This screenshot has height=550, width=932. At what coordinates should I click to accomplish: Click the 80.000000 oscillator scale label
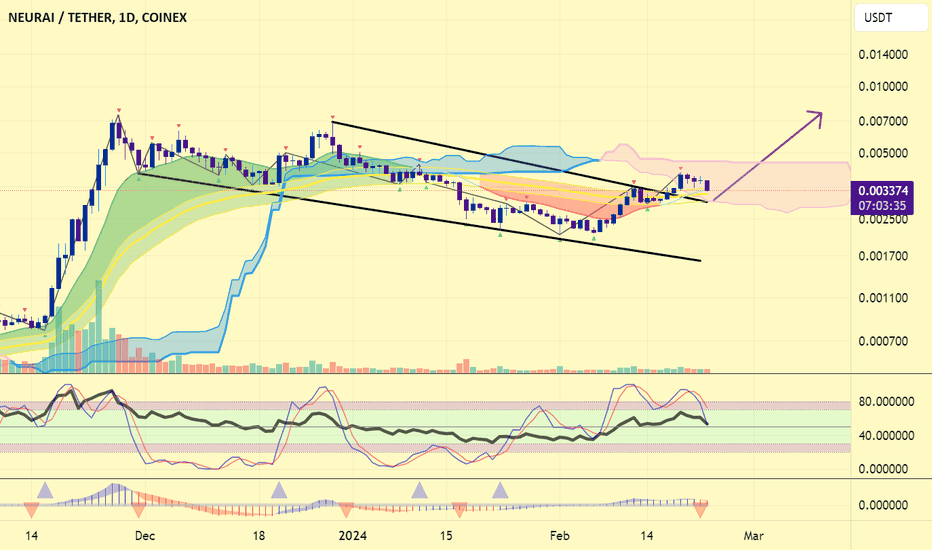point(886,402)
